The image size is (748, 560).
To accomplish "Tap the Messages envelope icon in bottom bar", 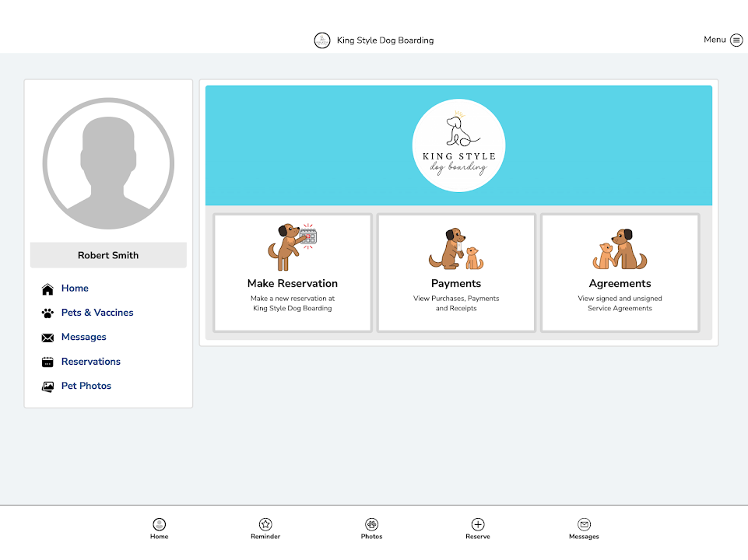I will pos(584,524).
